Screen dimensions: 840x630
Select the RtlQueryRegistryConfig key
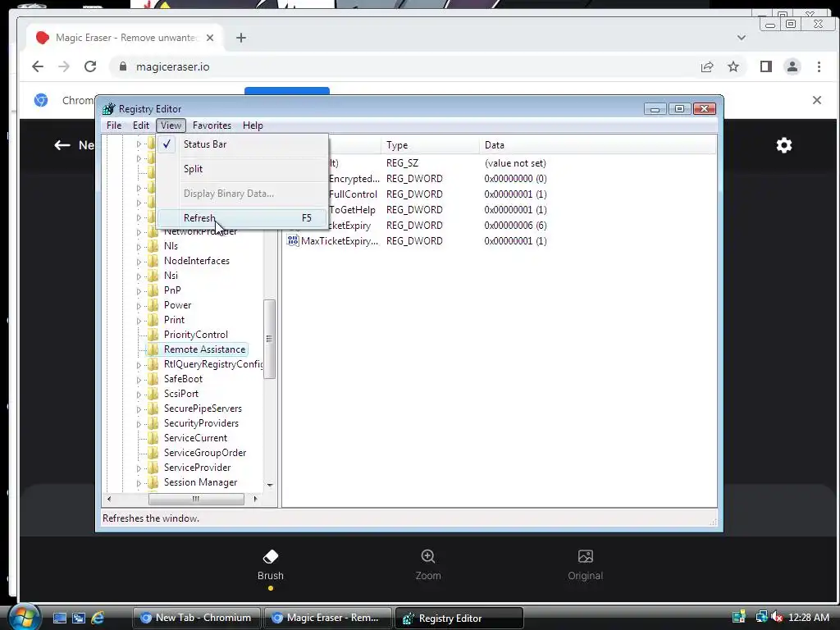pos(212,364)
